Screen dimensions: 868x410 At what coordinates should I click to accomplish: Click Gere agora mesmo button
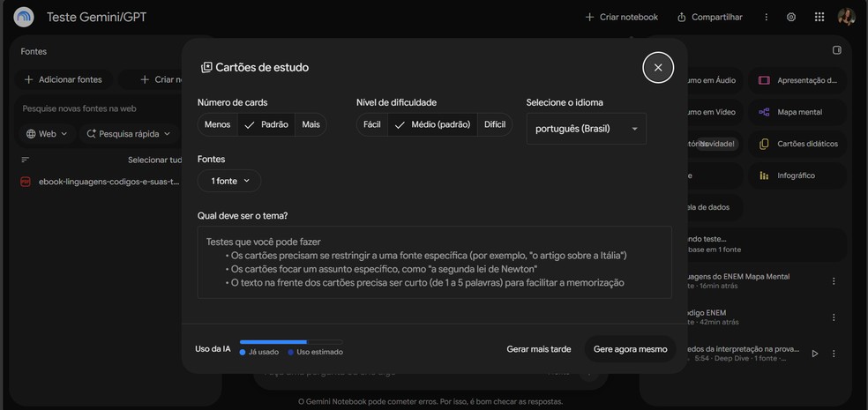click(631, 349)
